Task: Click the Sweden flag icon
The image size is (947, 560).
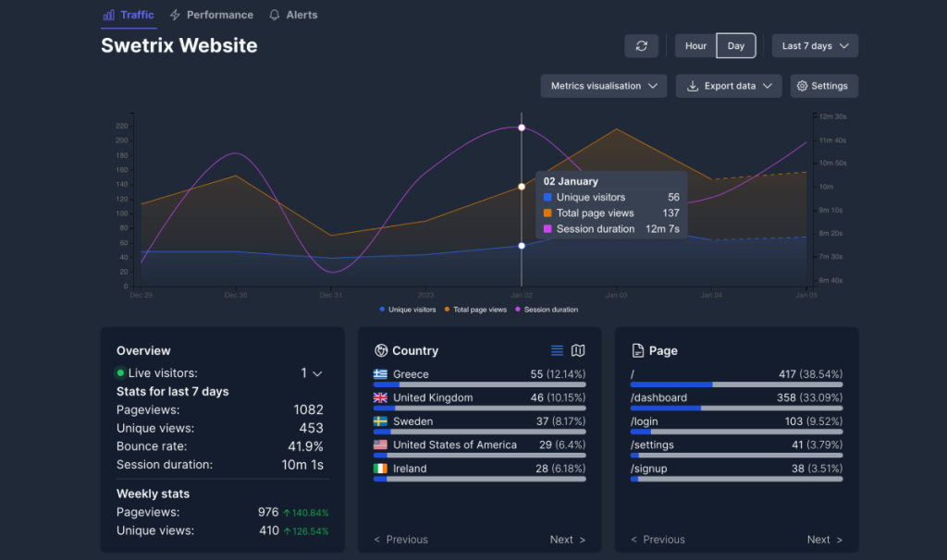Action: (380, 421)
